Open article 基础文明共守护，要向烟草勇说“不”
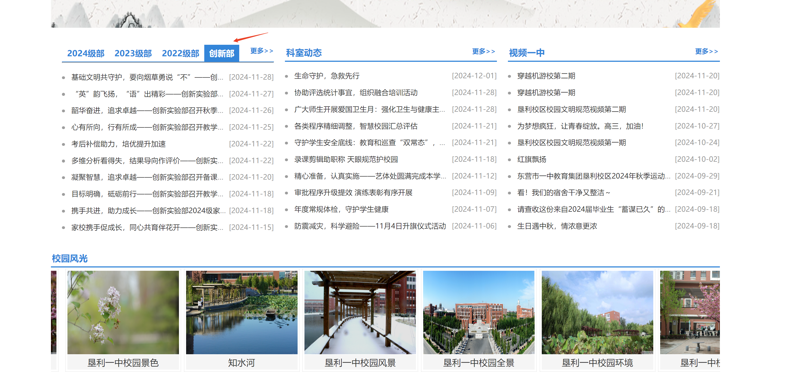This screenshot has height=385, width=800. coord(147,78)
